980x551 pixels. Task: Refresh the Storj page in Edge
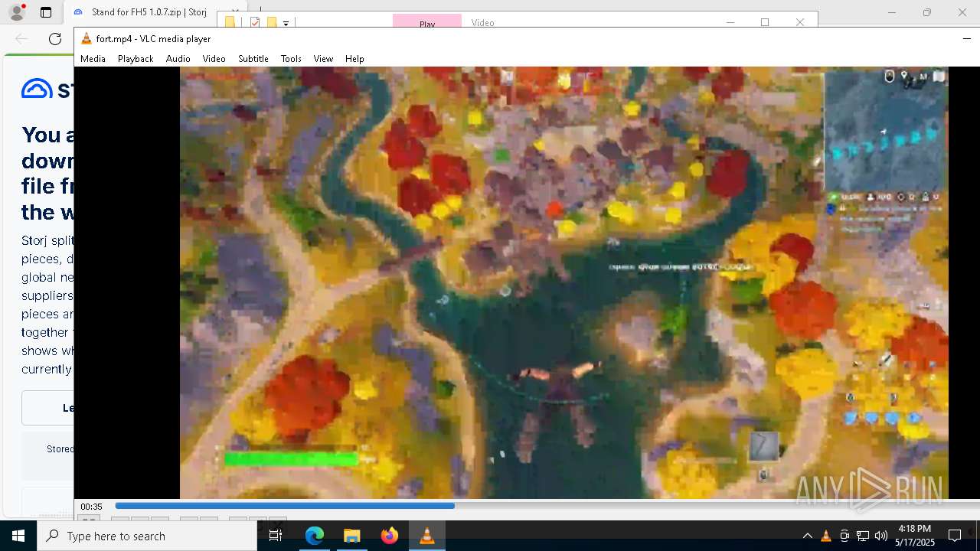point(55,39)
